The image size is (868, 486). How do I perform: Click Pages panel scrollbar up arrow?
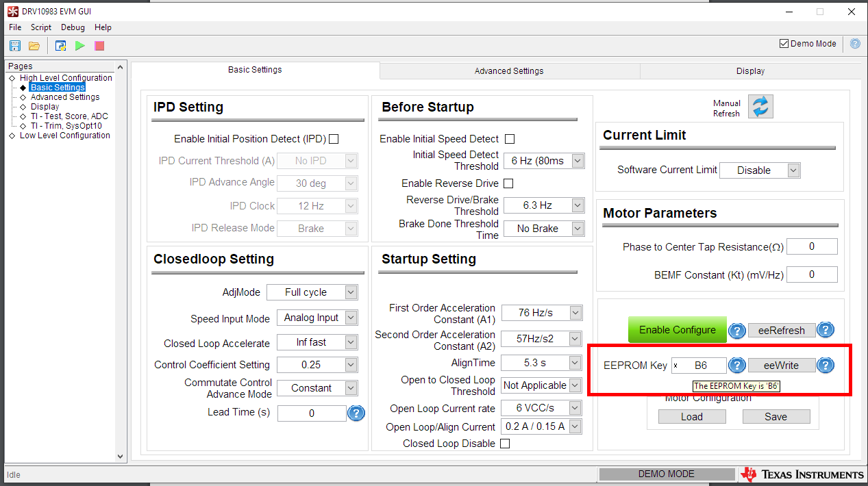(x=121, y=67)
